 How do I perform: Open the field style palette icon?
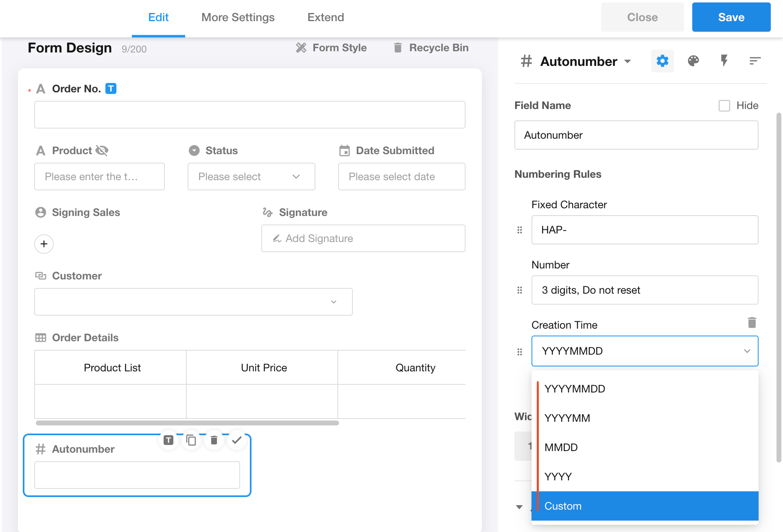pyautogui.click(x=693, y=61)
